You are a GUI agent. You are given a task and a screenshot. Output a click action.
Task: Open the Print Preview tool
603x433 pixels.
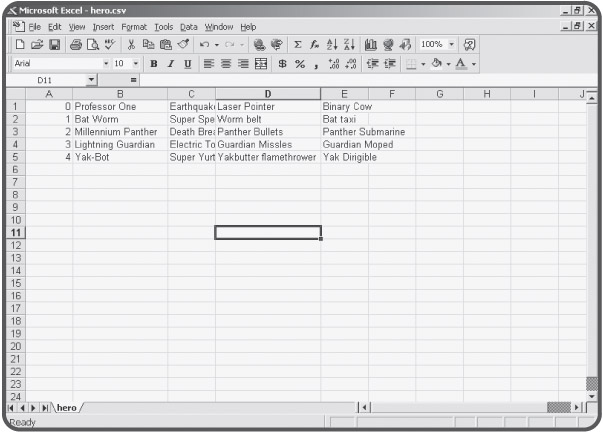pyautogui.click(x=94, y=45)
